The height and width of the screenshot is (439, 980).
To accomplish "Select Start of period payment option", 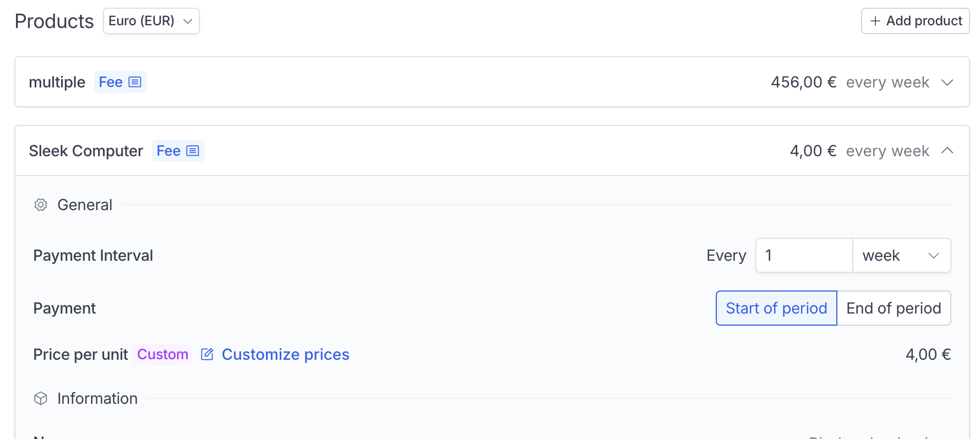I will pyautogui.click(x=776, y=308).
